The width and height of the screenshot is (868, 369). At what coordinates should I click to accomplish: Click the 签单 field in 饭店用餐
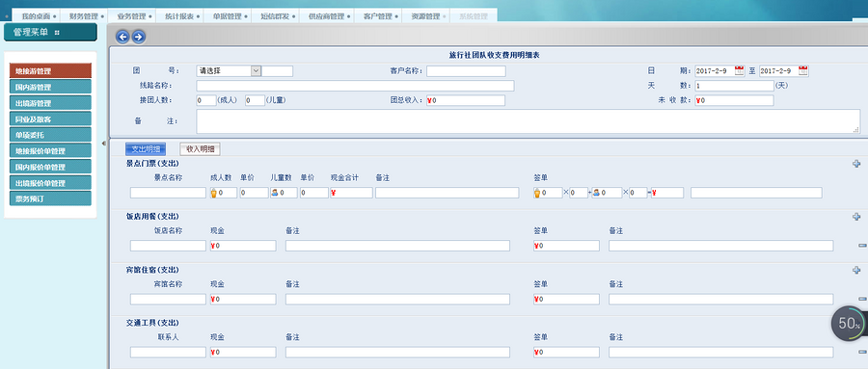(566, 246)
